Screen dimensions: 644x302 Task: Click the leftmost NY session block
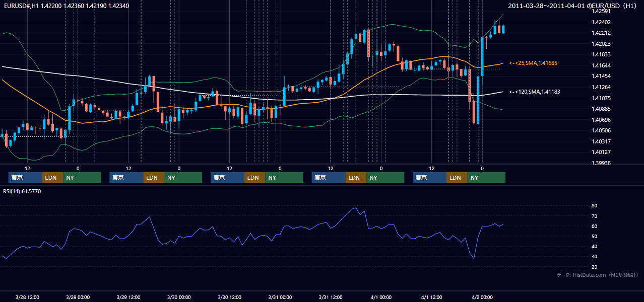click(82, 178)
